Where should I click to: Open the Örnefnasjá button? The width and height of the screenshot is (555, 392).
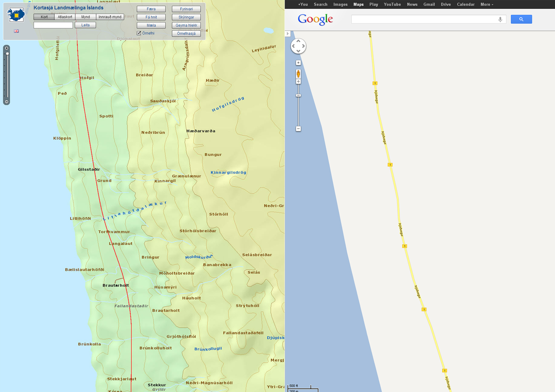[x=186, y=34]
